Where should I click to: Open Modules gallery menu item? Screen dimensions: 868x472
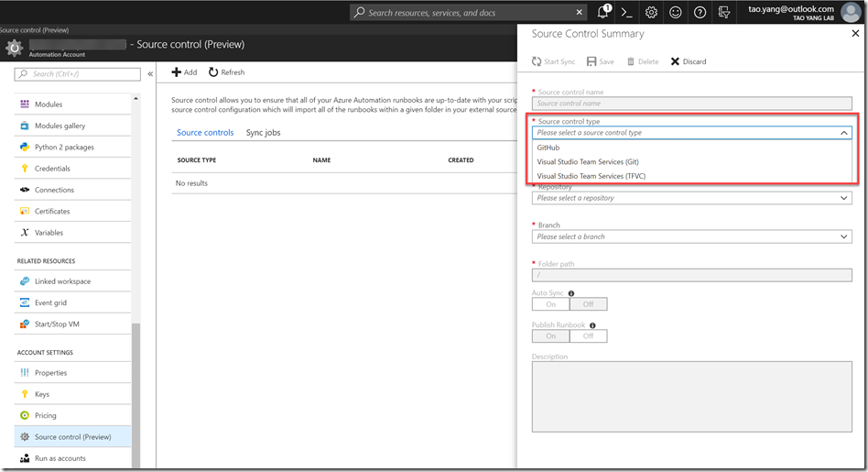[72, 126]
